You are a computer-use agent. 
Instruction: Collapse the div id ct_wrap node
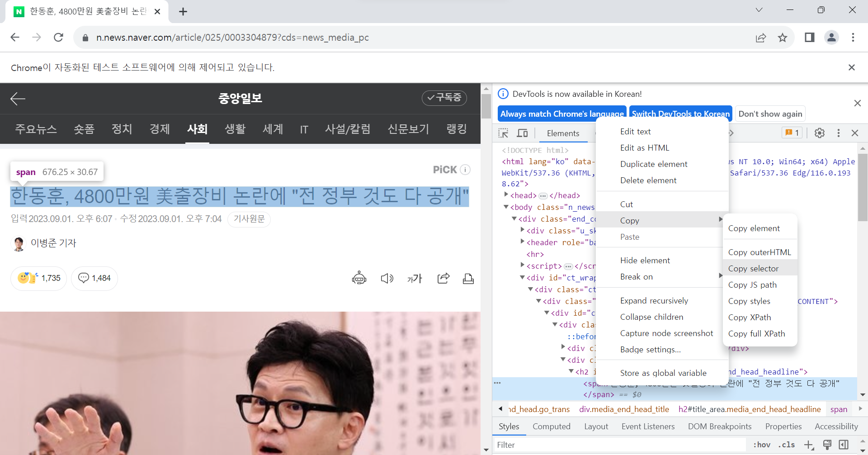(523, 277)
